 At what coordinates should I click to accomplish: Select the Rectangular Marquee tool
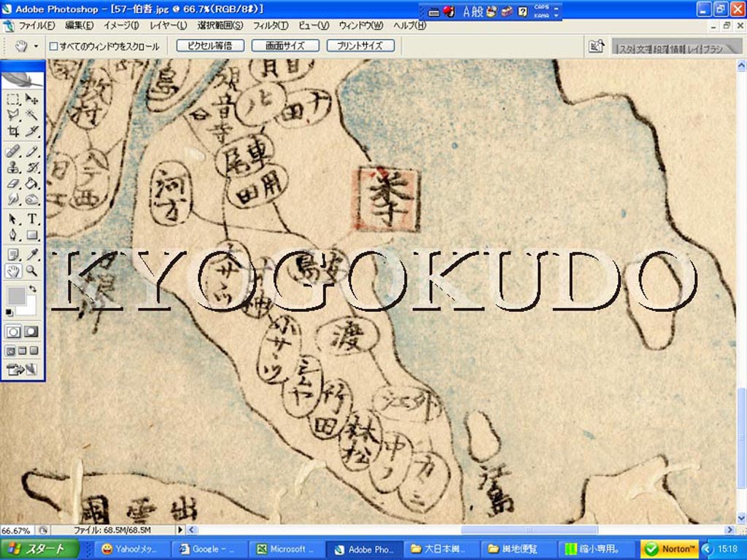click(x=13, y=99)
